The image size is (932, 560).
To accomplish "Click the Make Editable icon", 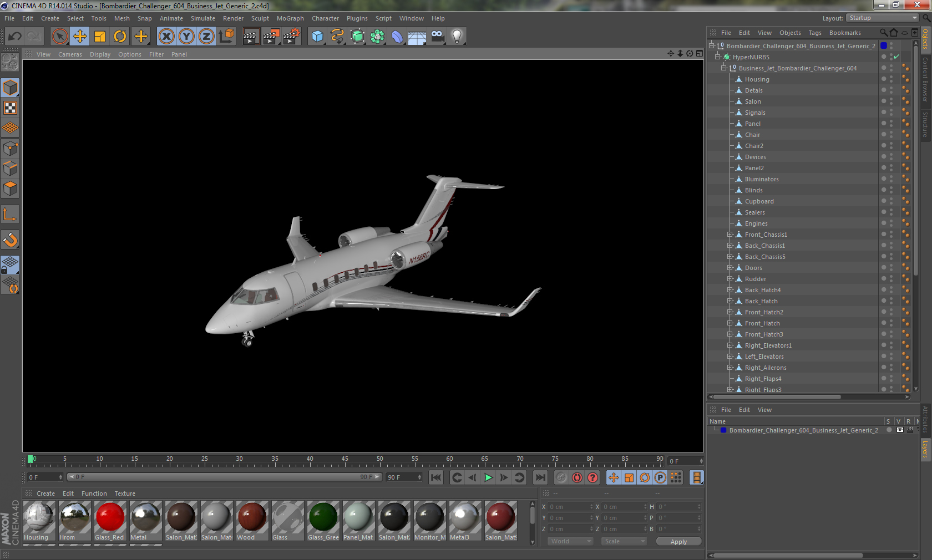I will 10,62.
